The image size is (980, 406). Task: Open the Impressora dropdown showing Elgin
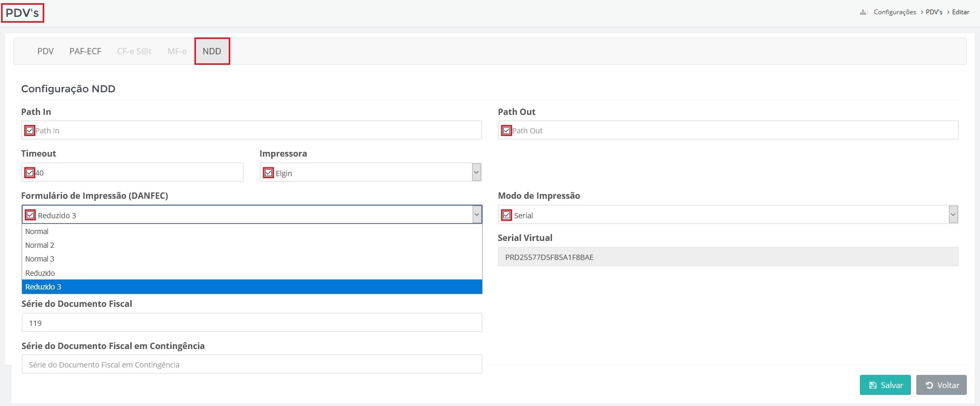tap(370, 172)
